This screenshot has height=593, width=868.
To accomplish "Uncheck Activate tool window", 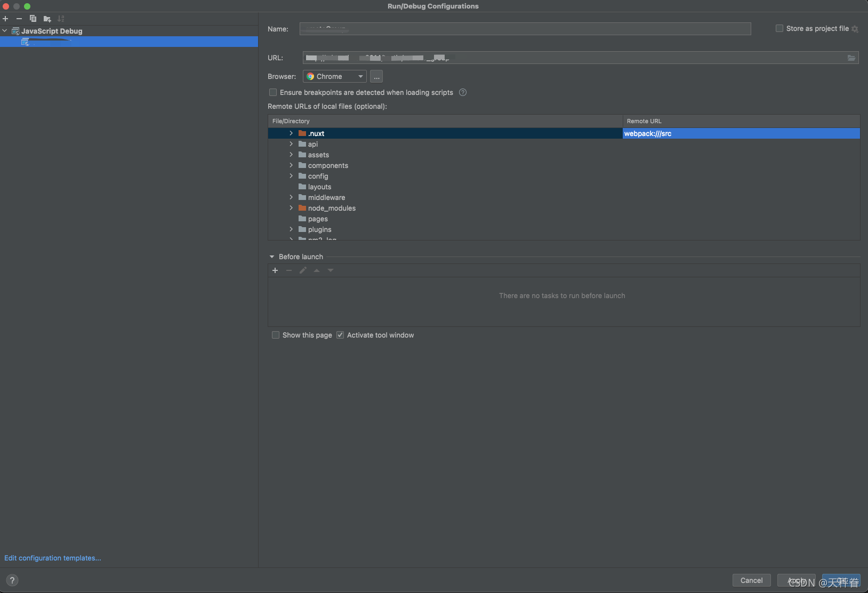I will (x=341, y=335).
